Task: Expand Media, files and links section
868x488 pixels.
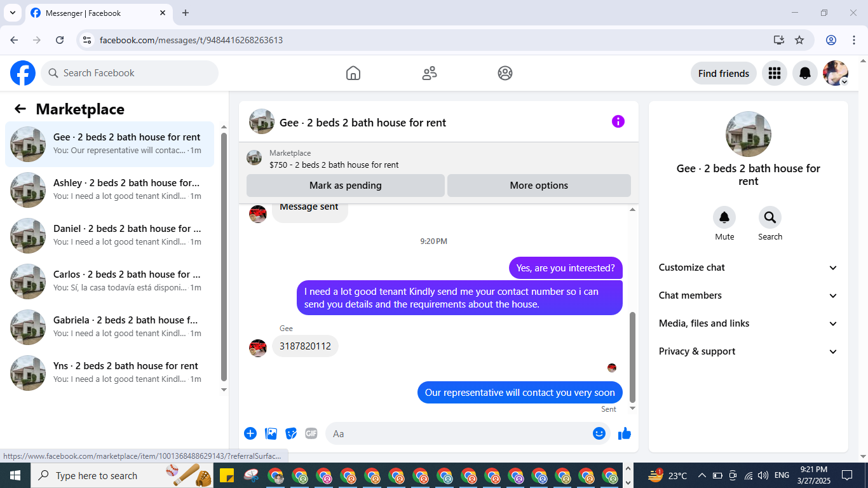Action: (749, 323)
